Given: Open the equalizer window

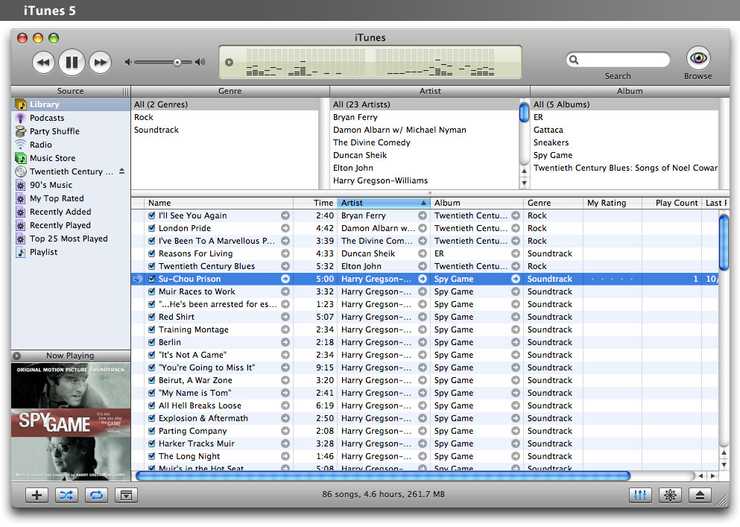Looking at the screenshot, I should [640, 495].
